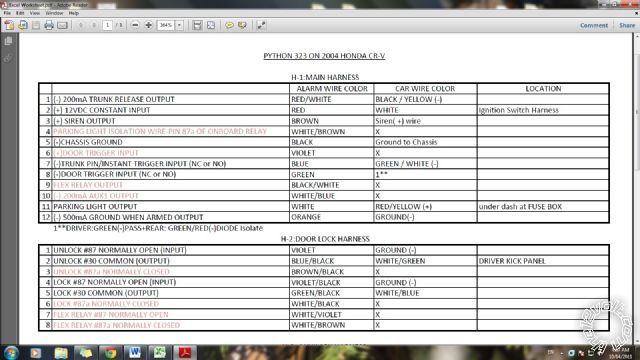Toggle scrolling page display mode
This screenshot has height=360, width=640.
(197, 25)
